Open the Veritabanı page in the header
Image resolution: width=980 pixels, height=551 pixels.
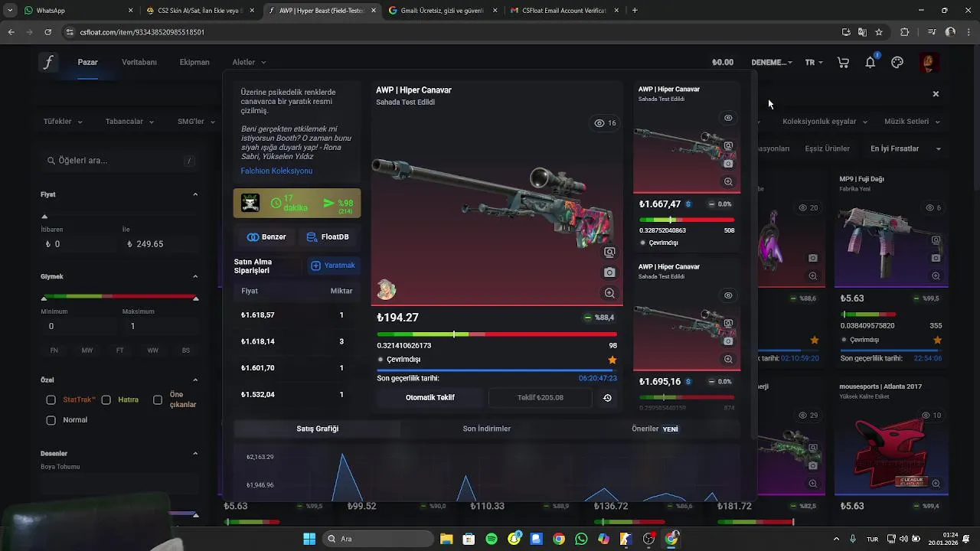click(139, 62)
